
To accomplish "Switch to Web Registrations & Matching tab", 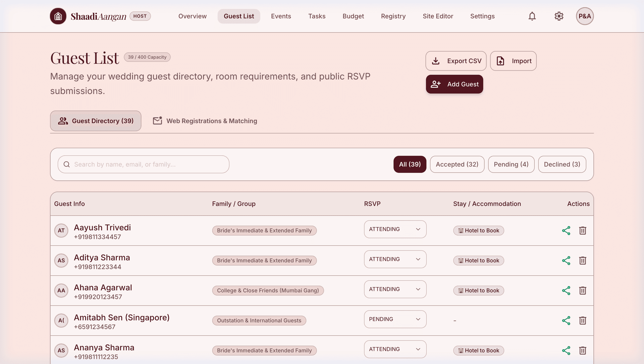I will pyautogui.click(x=205, y=121).
